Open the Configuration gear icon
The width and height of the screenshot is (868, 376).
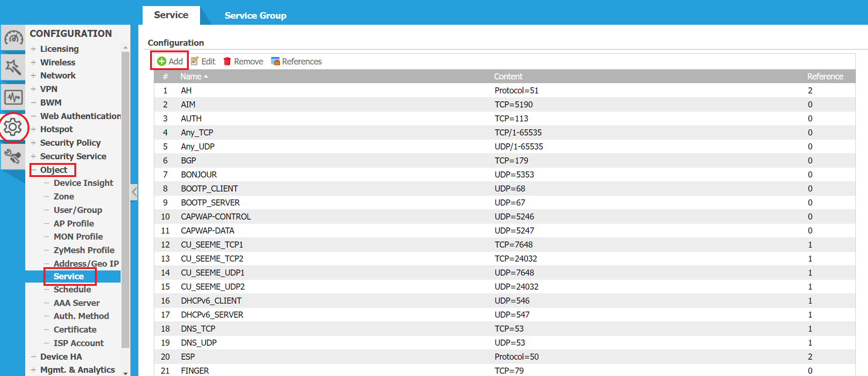click(13, 127)
